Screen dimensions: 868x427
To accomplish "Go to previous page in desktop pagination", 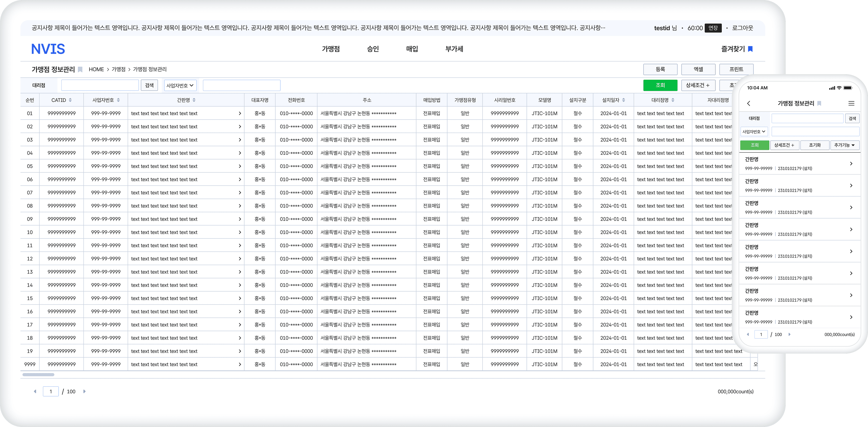I will 35,392.
